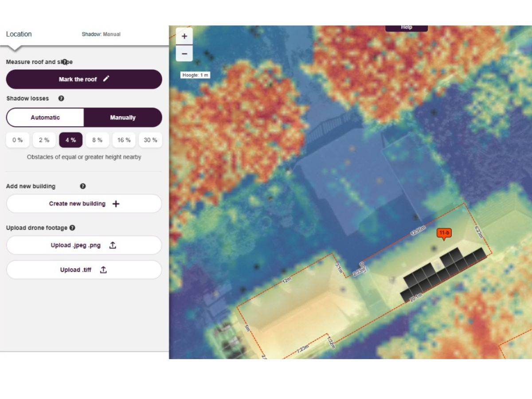The width and height of the screenshot is (532, 399).
Task: Click the Upload drone footage help icon
Action: click(72, 228)
